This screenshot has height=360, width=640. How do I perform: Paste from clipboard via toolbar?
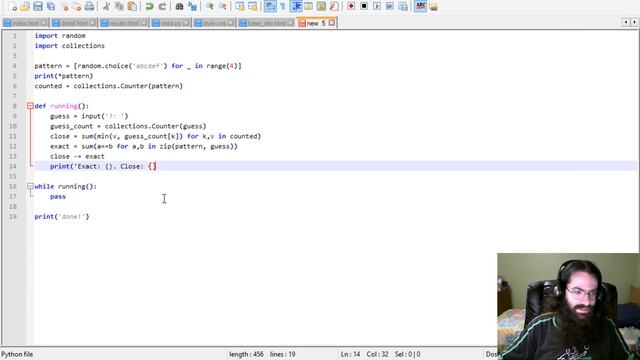132,6
